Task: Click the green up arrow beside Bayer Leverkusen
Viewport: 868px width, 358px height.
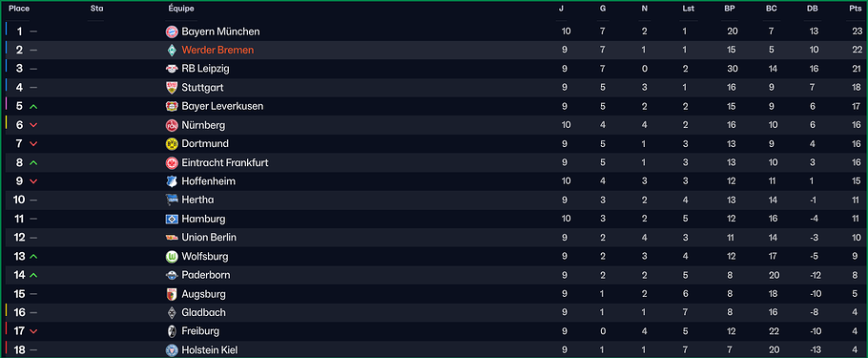Action: click(x=33, y=106)
